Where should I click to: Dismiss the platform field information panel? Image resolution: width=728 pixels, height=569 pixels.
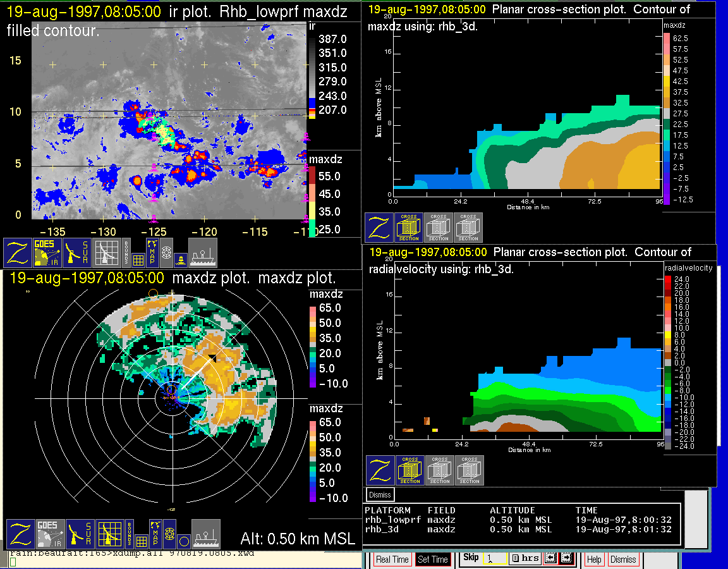click(x=380, y=494)
